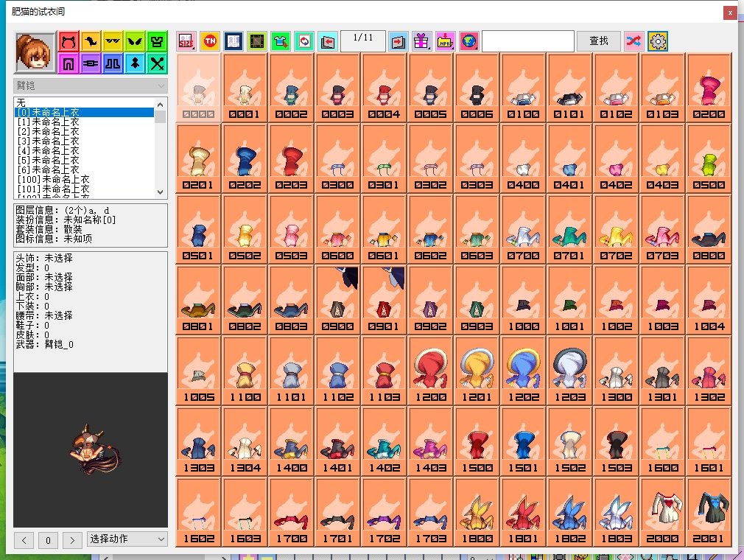Click the previous frame < button
This screenshot has width=744, height=560.
point(24,540)
